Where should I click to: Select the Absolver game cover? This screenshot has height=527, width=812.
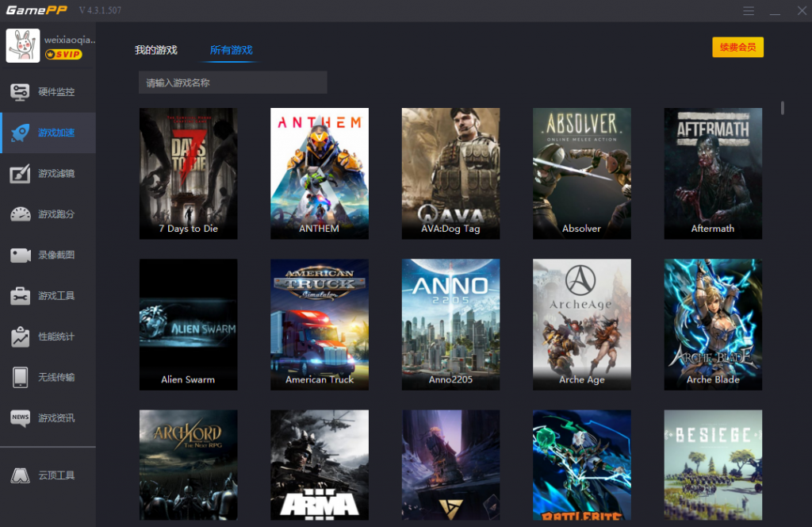click(582, 174)
